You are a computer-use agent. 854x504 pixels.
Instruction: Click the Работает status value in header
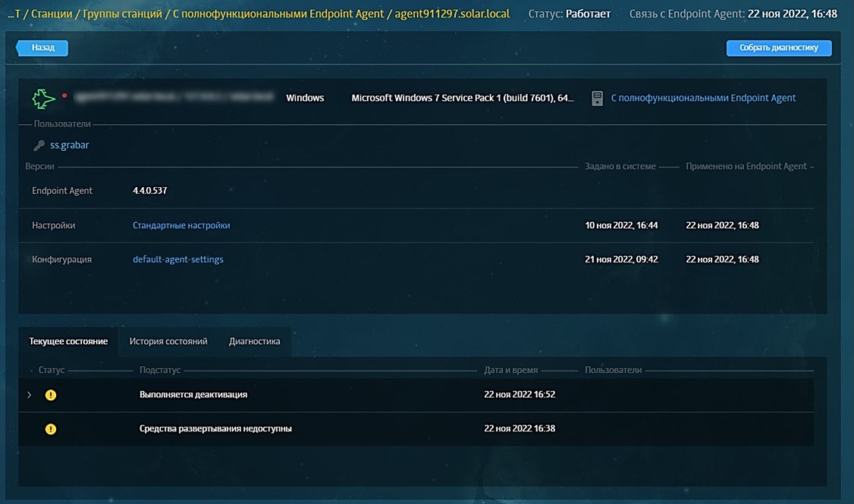[588, 14]
